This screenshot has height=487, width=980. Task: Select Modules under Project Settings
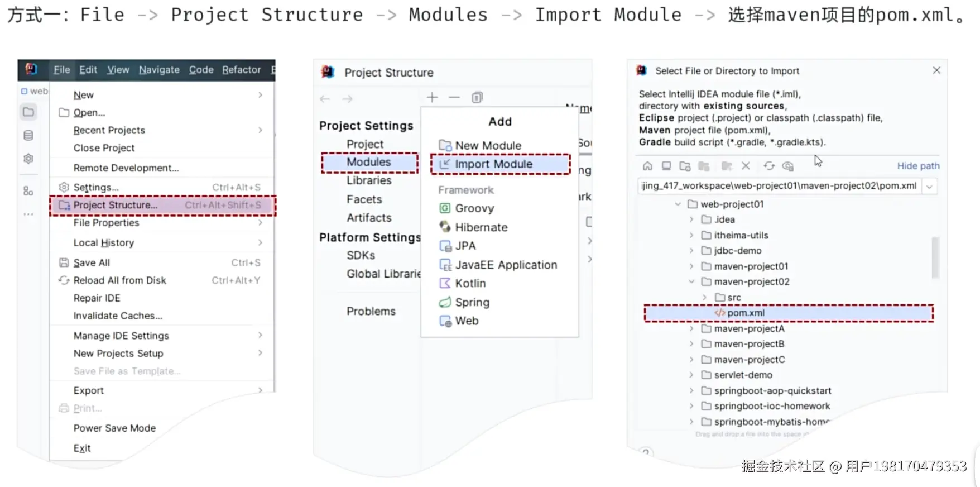pos(369,162)
